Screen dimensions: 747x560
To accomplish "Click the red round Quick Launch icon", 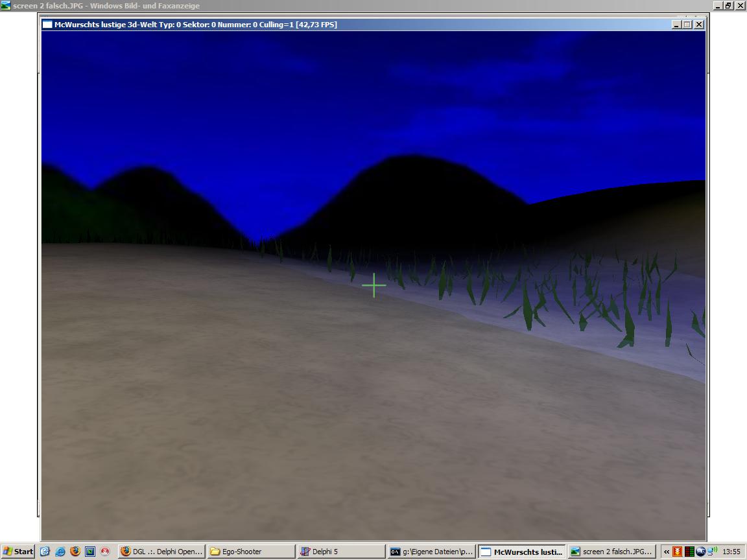I will coord(105,552).
